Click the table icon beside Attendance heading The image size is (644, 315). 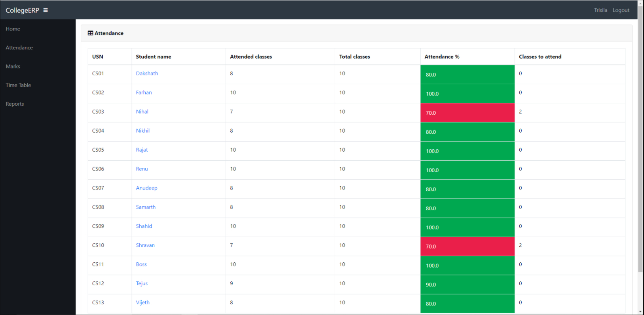coord(90,33)
